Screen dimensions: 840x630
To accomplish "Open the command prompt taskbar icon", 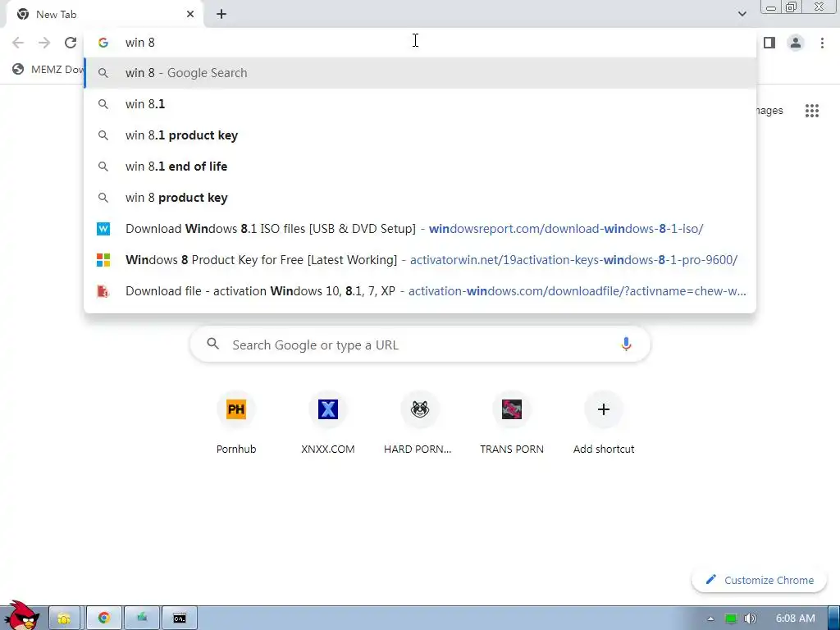I will [x=180, y=619].
